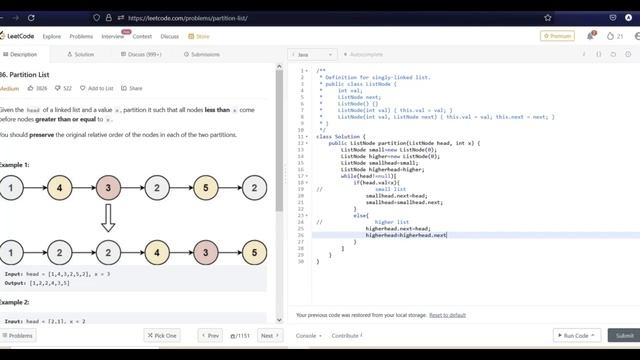This screenshot has width=640, height=360.
Task: Open the Problems list button at bottom
Action: click(x=18, y=336)
